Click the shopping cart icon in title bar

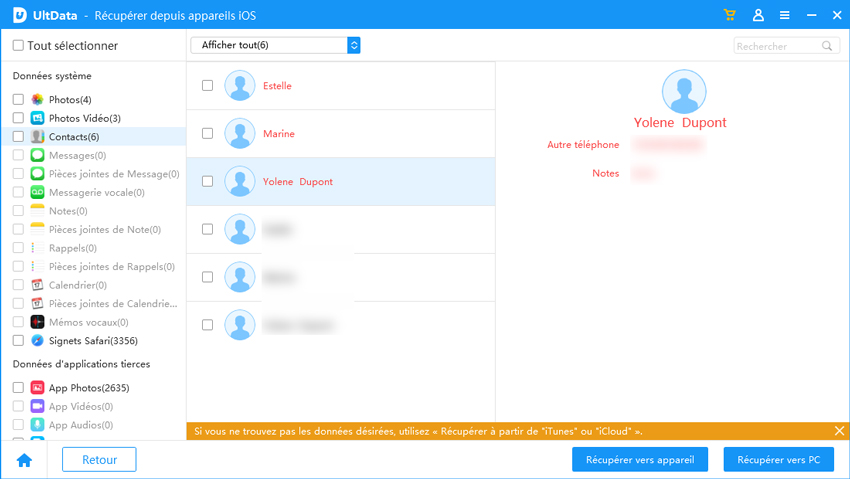tap(730, 16)
